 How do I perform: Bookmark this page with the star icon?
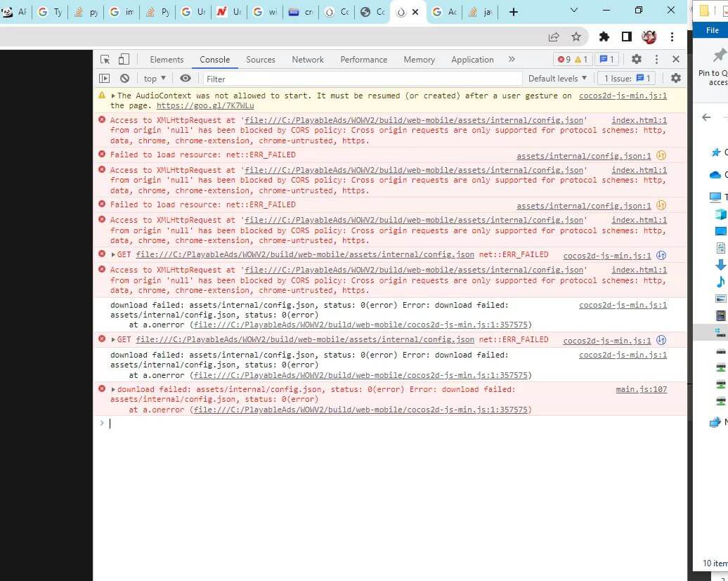point(576,37)
